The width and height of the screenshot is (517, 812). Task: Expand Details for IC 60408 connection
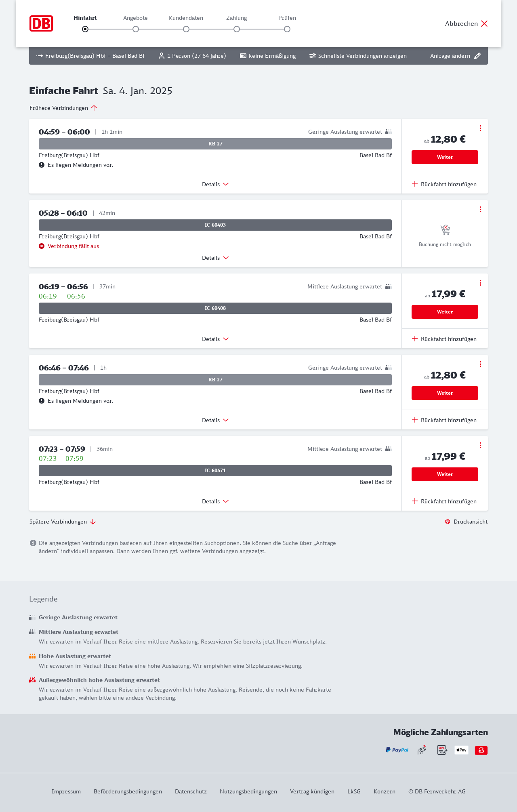(215, 339)
